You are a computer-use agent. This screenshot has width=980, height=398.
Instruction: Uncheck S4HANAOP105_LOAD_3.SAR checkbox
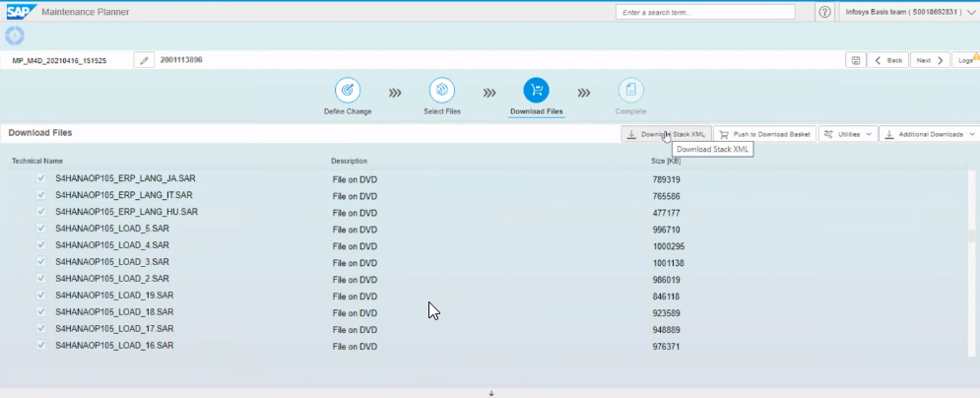click(x=41, y=262)
